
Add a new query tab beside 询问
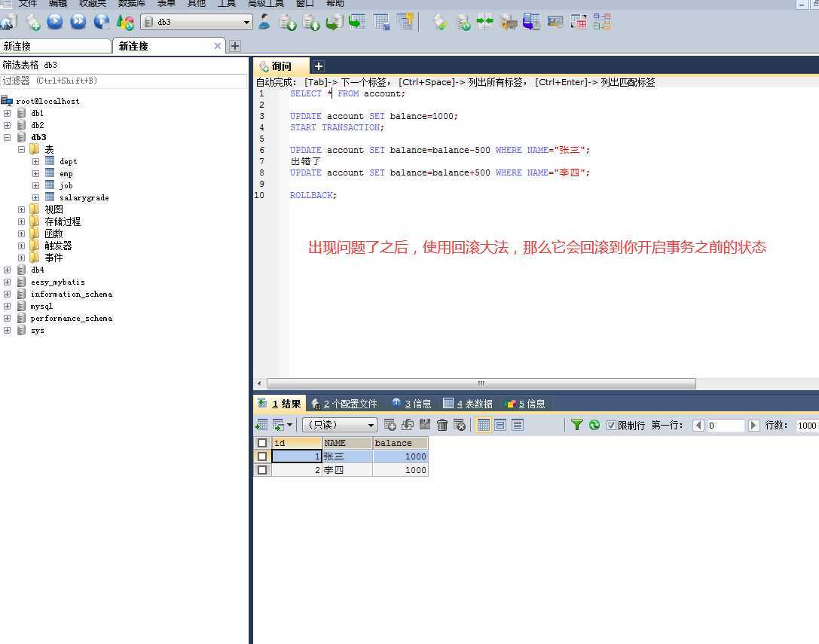tap(319, 66)
